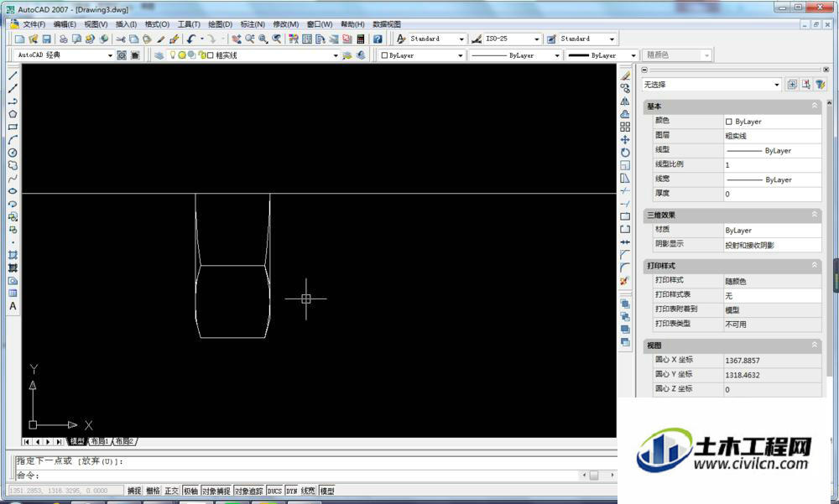Open the ISO-25 dimension style dropdown
The height and width of the screenshot is (504, 839).
[x=536, y=39]
